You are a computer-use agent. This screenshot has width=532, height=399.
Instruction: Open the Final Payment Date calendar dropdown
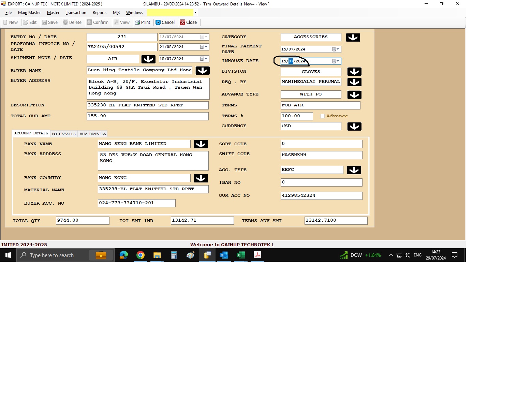point(336,49)
